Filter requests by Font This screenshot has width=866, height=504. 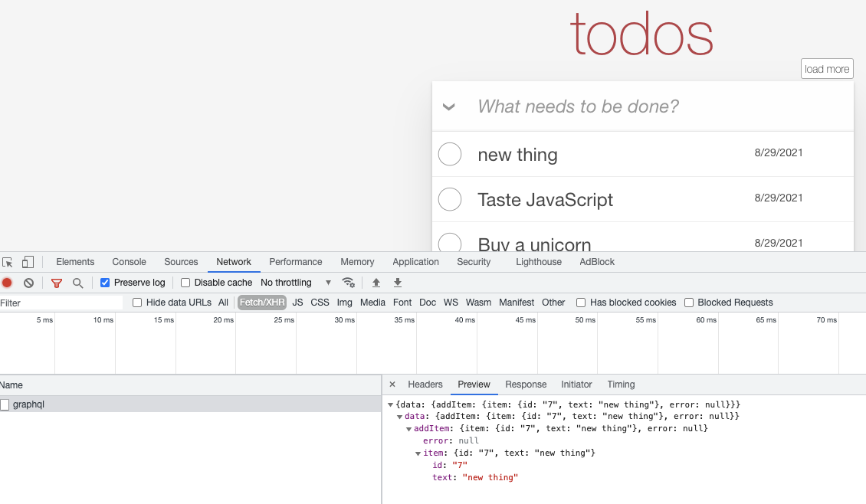402,303
